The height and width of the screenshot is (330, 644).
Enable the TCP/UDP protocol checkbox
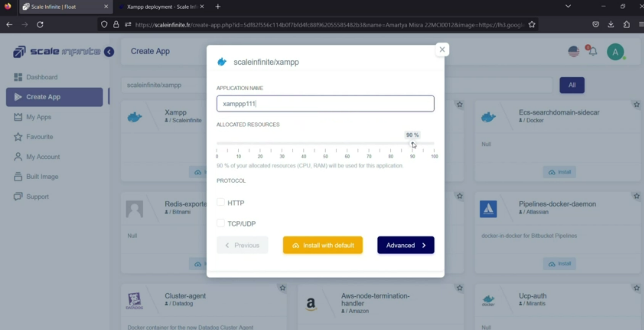pos(221,223)
